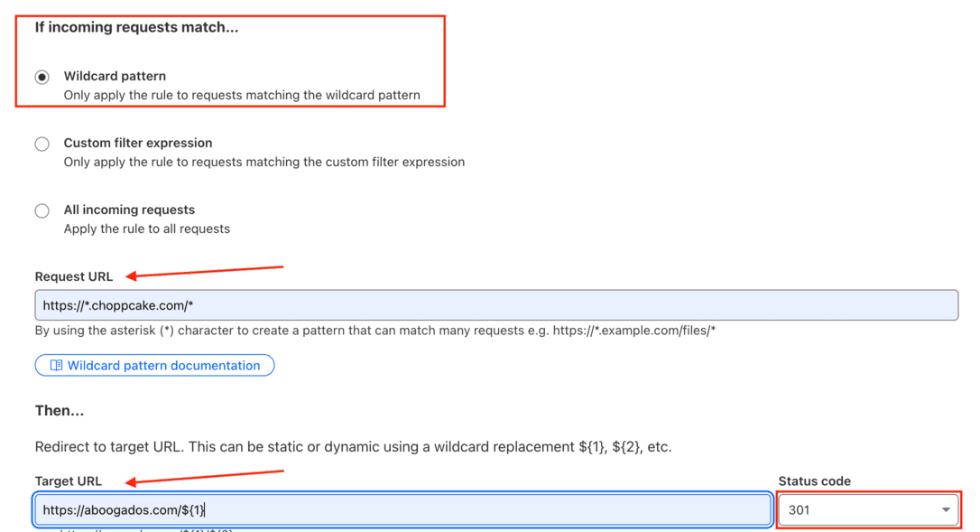Click the "All incoming requests" label text
Viewport: 980px width, 532px height.
click(129, 210)
